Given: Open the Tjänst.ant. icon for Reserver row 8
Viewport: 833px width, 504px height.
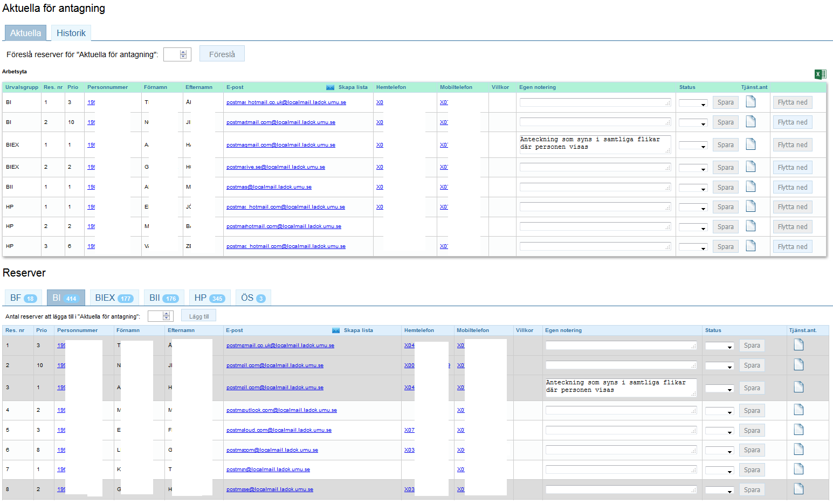Looking at the screenshot, I should click(798, 489).
